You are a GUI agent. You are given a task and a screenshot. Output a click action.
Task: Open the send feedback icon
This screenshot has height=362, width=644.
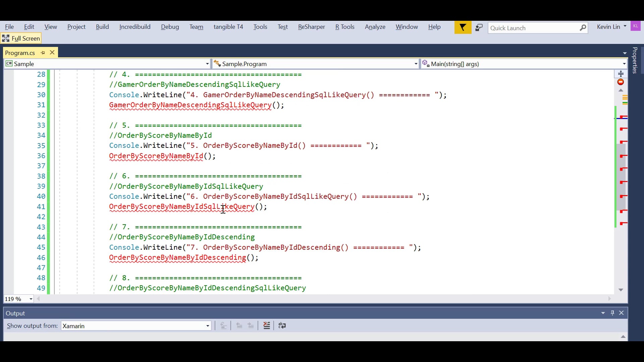coord(479,27)
